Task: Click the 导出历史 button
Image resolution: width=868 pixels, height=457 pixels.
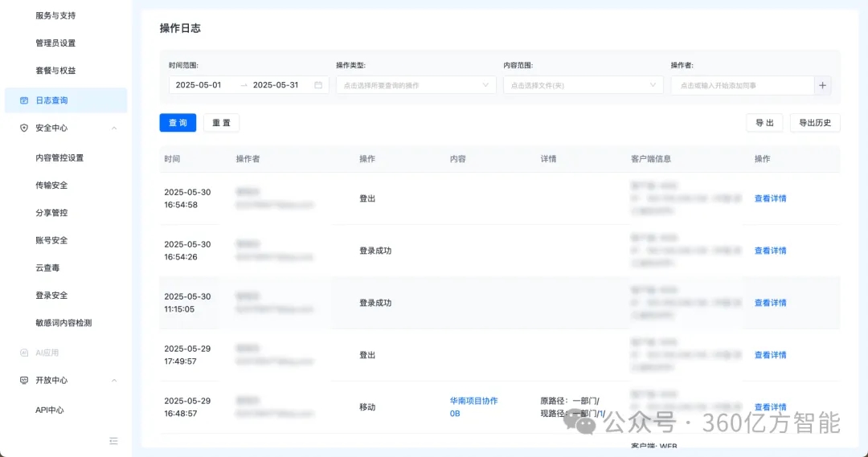Action: point(815,123)
